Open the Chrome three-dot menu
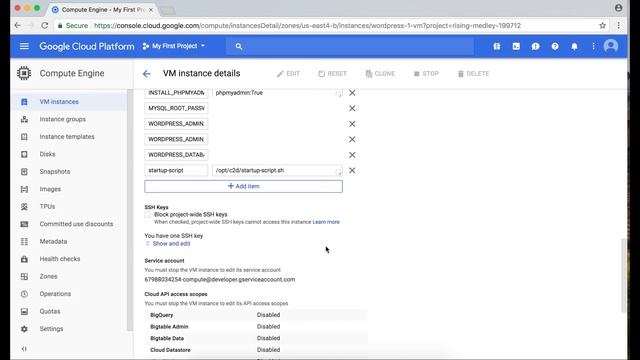 pyautogui.click(x=619, y=25)
